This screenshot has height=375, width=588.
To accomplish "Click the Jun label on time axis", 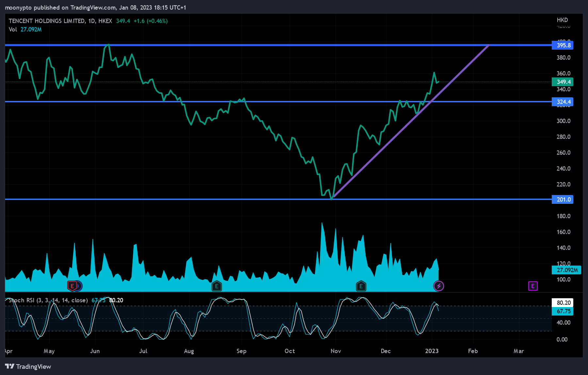I will tap(95, 351).
